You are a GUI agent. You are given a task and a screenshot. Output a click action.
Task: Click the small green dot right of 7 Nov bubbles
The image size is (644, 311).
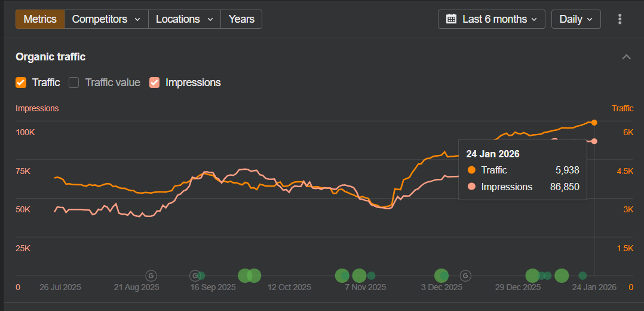tap(371, 276)
